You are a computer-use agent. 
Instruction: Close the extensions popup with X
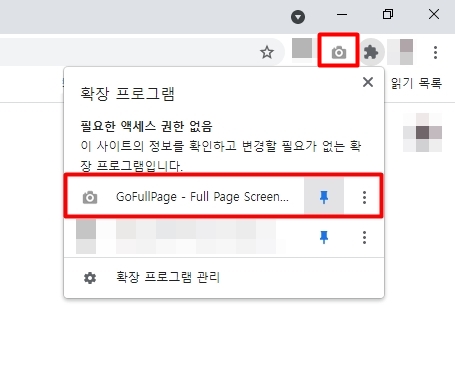point(368,82)
